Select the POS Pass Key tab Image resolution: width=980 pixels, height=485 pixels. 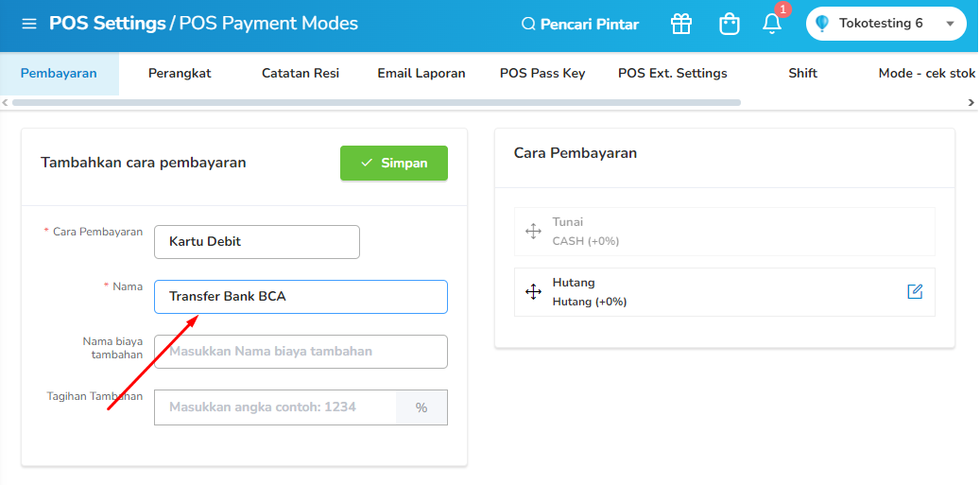point(542,73)
